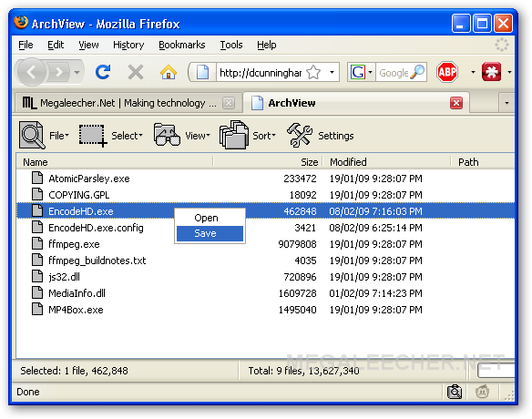532x419 pixels.
Task: Open ArchView File magnifier icon
Action: coord(32,136)
